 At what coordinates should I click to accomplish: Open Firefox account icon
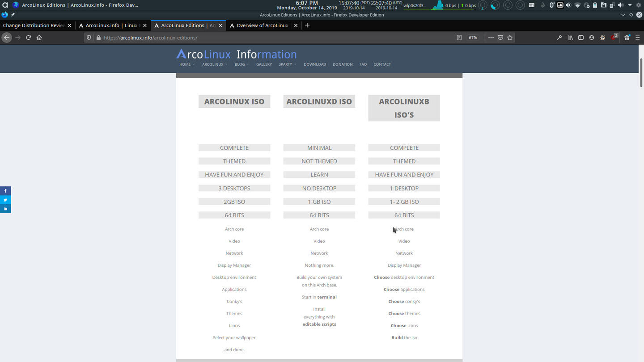592,38
